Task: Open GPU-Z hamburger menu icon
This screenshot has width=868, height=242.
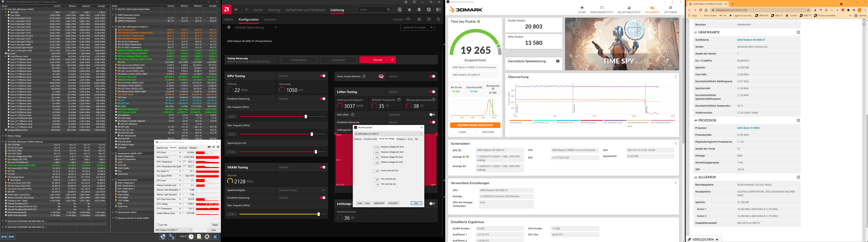Action: (x=218, y=147)
